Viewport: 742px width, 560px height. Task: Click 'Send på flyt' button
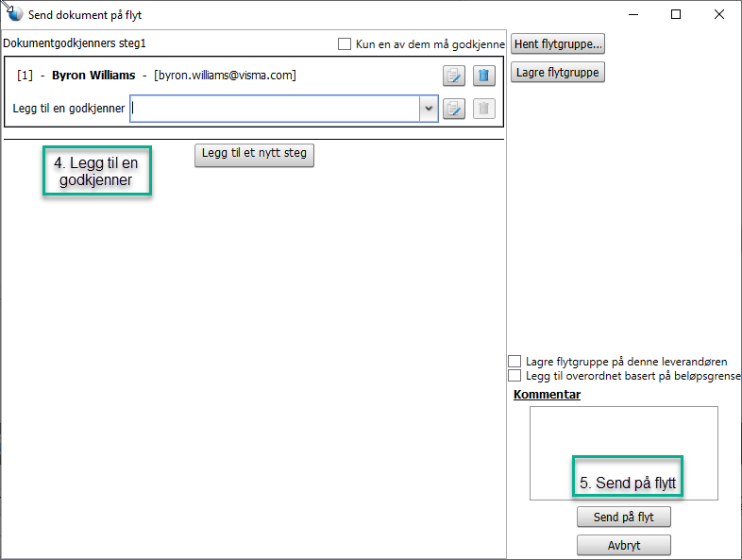tap(624, 517)
